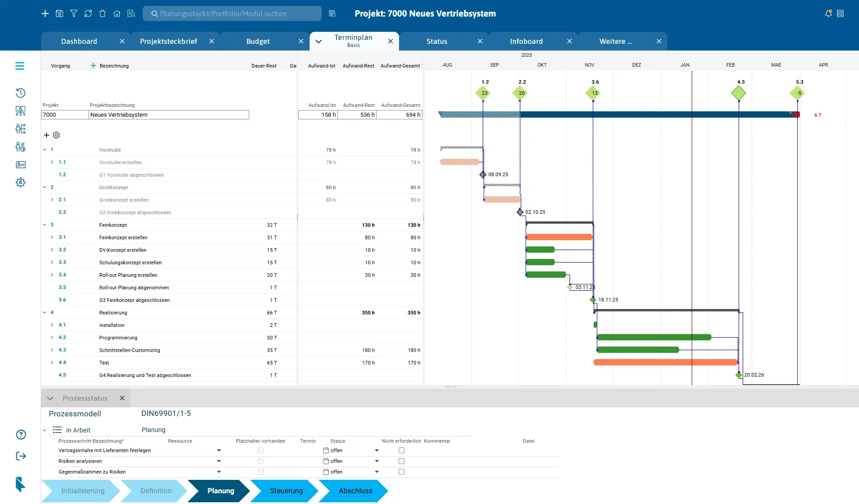Click the save icon in top toolbar
Screen dimensions: 859x504
(60, 13)
